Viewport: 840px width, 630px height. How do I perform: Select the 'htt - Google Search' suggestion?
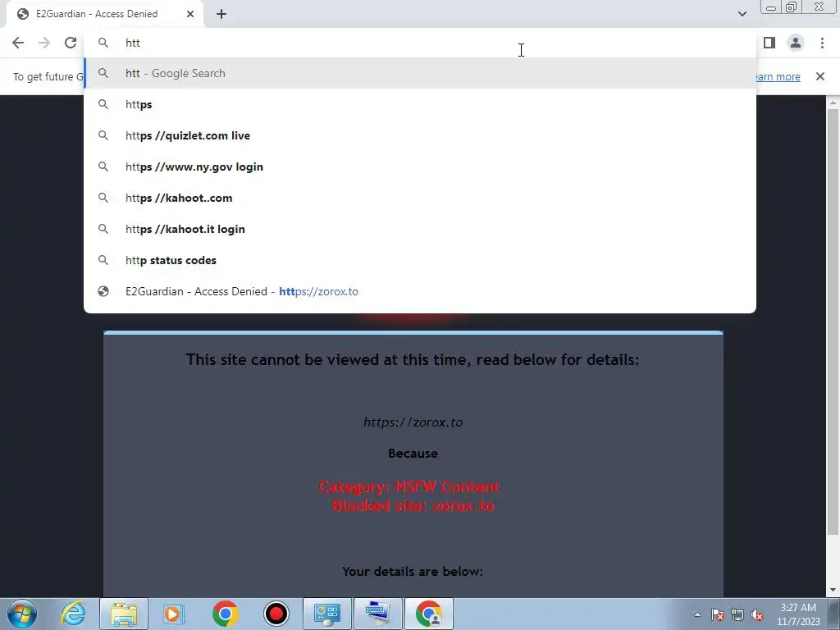click(420, 73)
